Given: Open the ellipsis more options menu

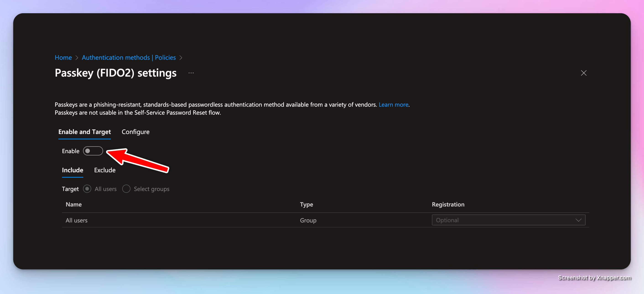Looking at the screenshot, I should [191, 73].
